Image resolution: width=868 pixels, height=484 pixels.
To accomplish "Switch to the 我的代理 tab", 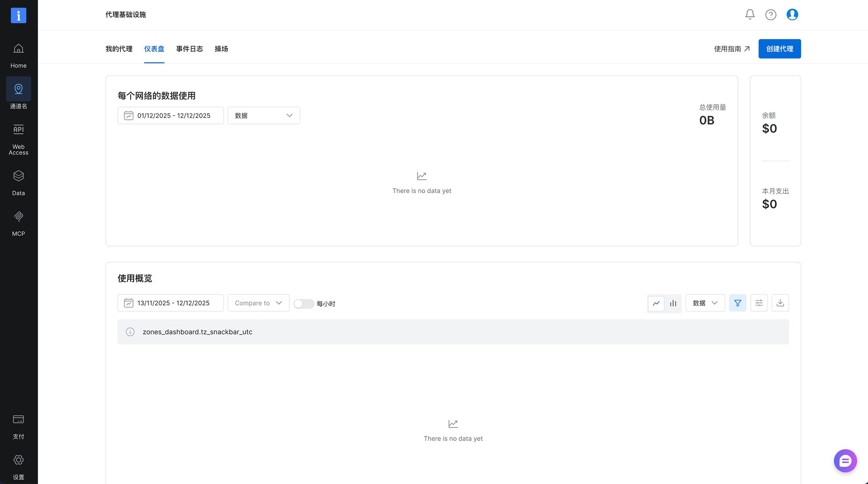I will (x=119, y=49).
